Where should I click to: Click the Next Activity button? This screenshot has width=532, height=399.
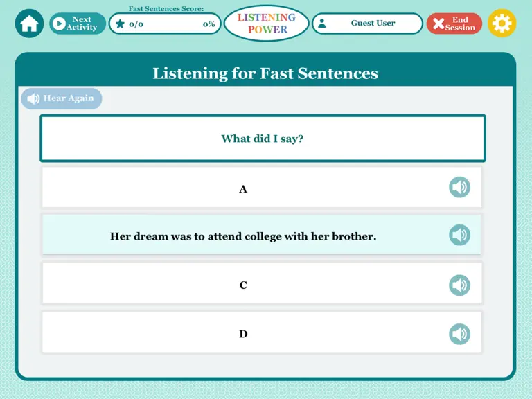78,24
